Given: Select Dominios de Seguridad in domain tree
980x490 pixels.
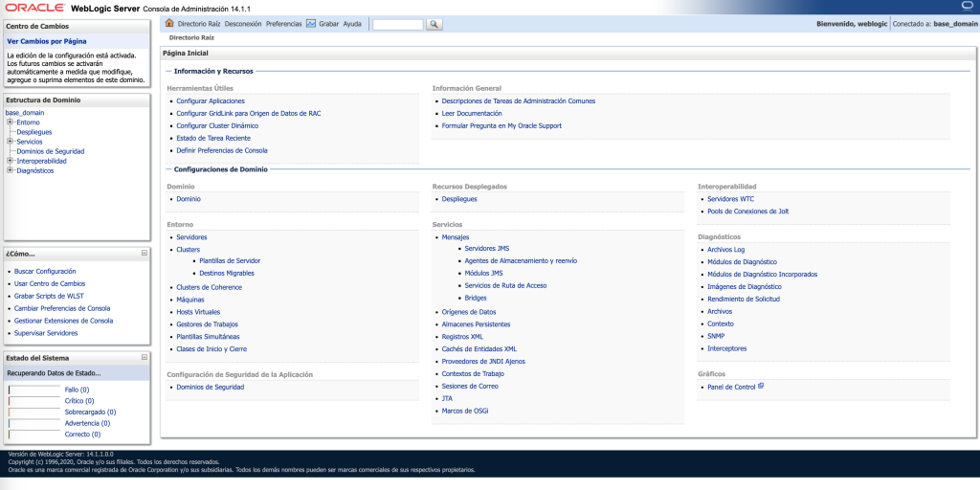Looking at the screenshot, I should pyautogui.click(x=51, y=151).
